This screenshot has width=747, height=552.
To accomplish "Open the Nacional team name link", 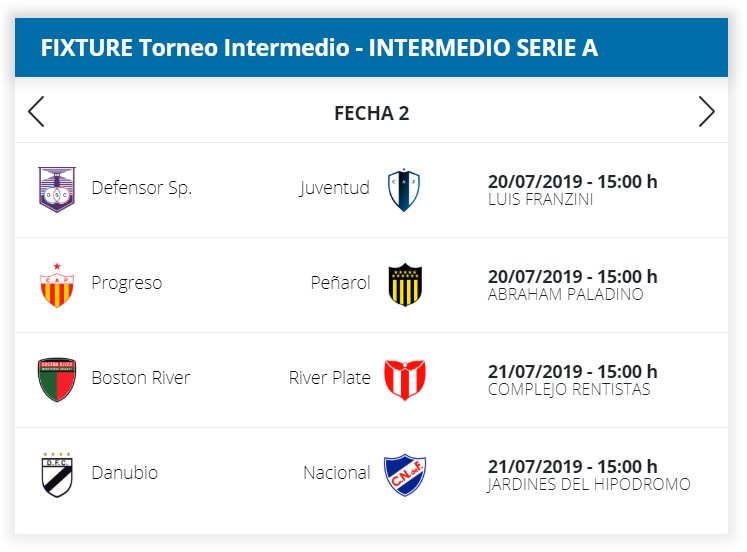I will point(336,473).
